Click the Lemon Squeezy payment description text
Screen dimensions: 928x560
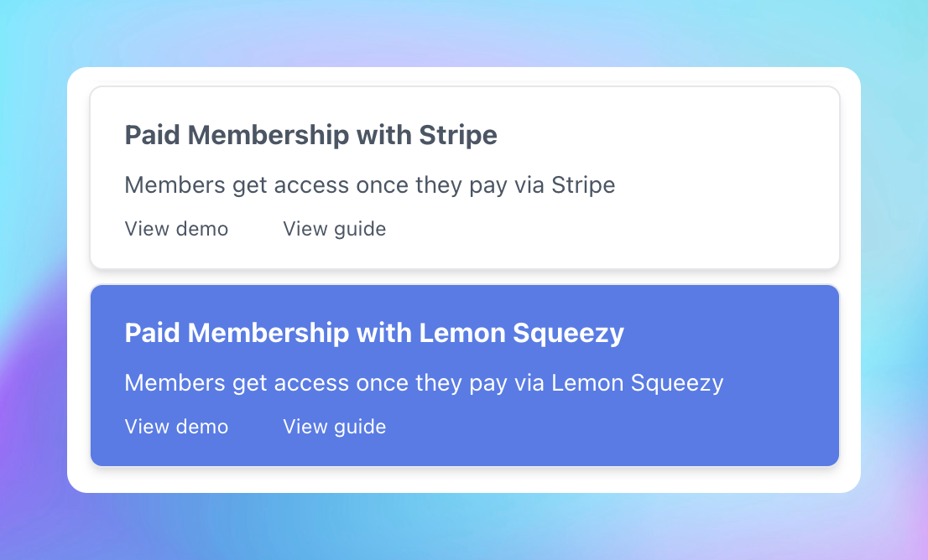(424, 383)
